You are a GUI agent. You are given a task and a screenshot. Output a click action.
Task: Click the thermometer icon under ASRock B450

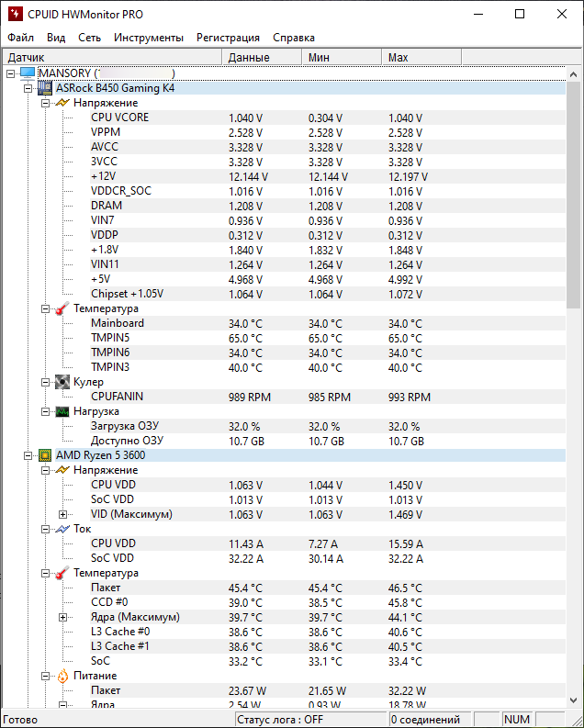tap(62, 308)
